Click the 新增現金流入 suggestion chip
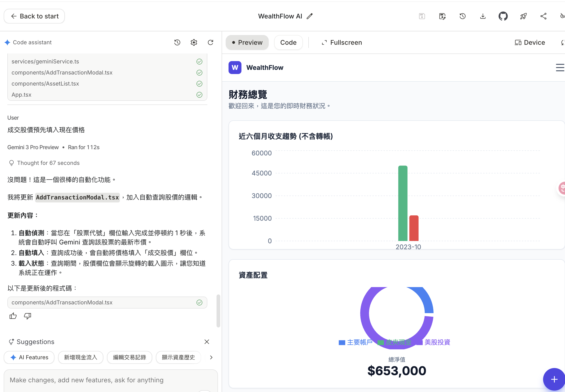Viewport: 565px width, 392px height. [x=80, y=357]
